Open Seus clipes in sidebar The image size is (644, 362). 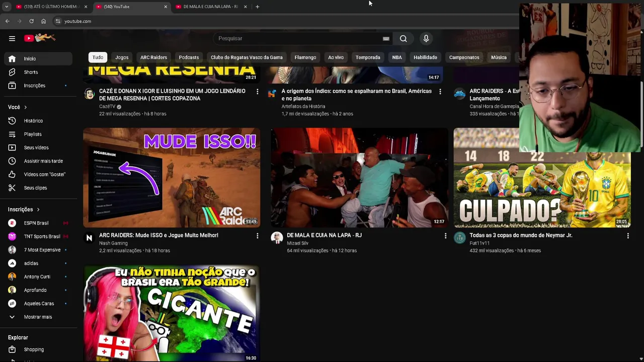click(38, 188)
